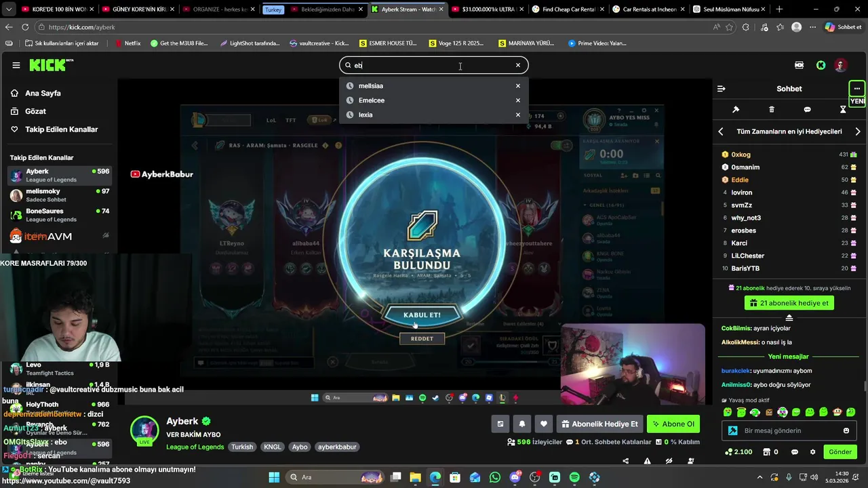Send the chat message with Gönder
The width and height of the screenshot is (868, 488).
pos(840,452)
